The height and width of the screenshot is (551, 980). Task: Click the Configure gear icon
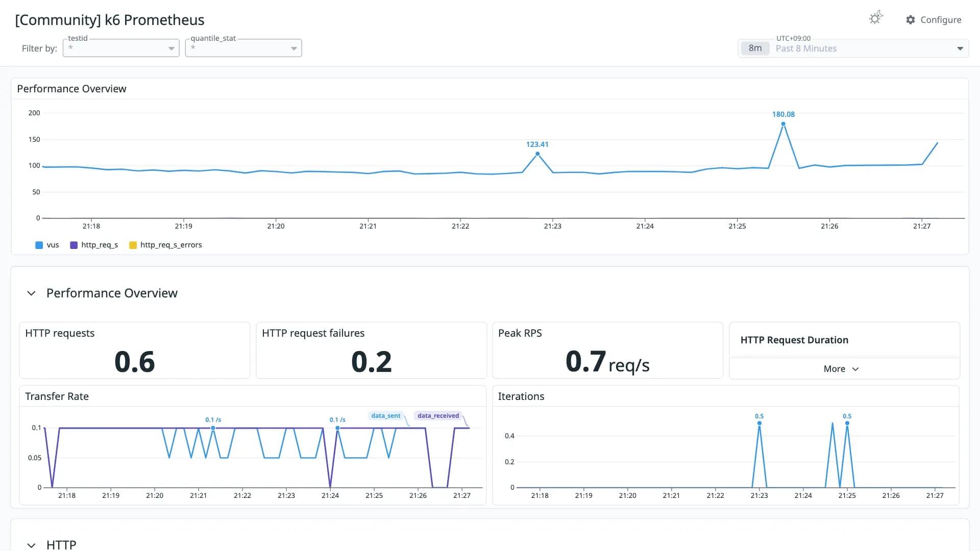coord(911,20)
